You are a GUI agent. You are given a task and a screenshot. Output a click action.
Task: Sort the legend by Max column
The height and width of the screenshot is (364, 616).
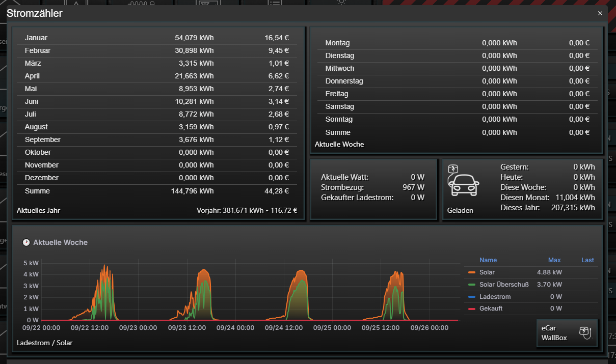pyautogui.click(x=554, y=260)
